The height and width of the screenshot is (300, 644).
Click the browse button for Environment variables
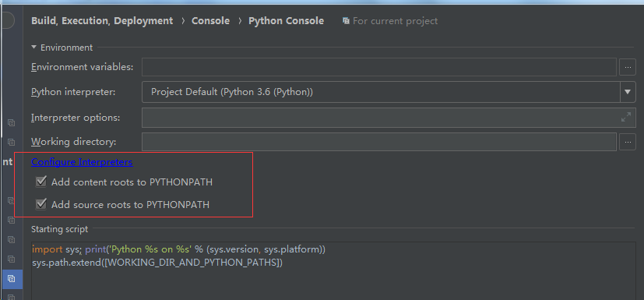[x=627, y=67]
